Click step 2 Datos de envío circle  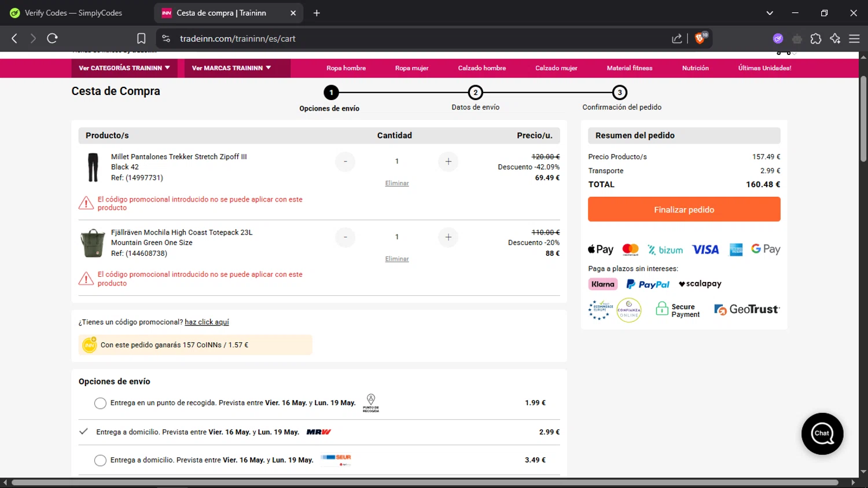475,92
